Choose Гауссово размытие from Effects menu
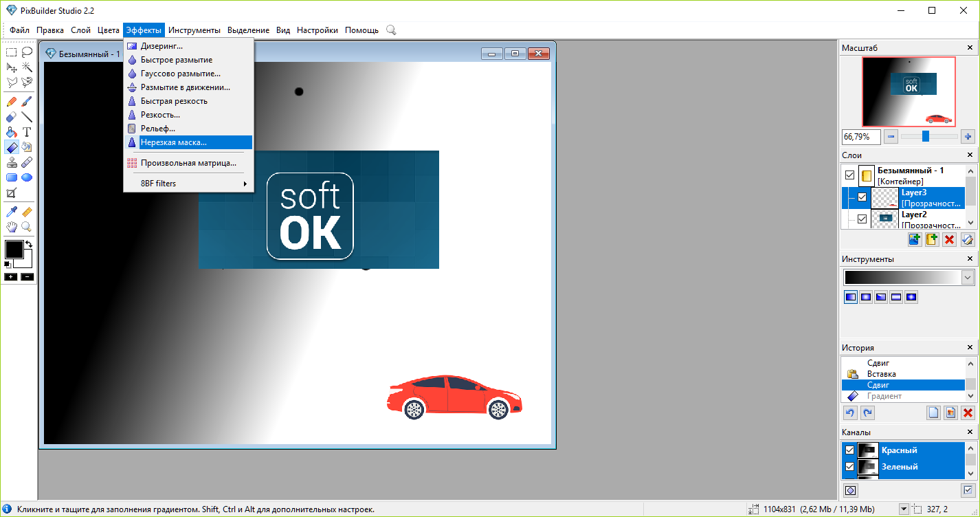Image resolution: width=980 pixels, height=517 pixels. point(180,74)
